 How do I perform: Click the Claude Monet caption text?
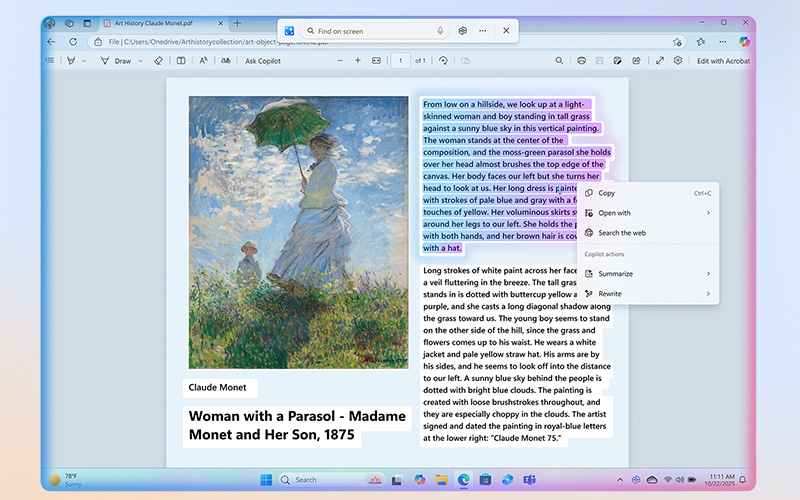217,387
